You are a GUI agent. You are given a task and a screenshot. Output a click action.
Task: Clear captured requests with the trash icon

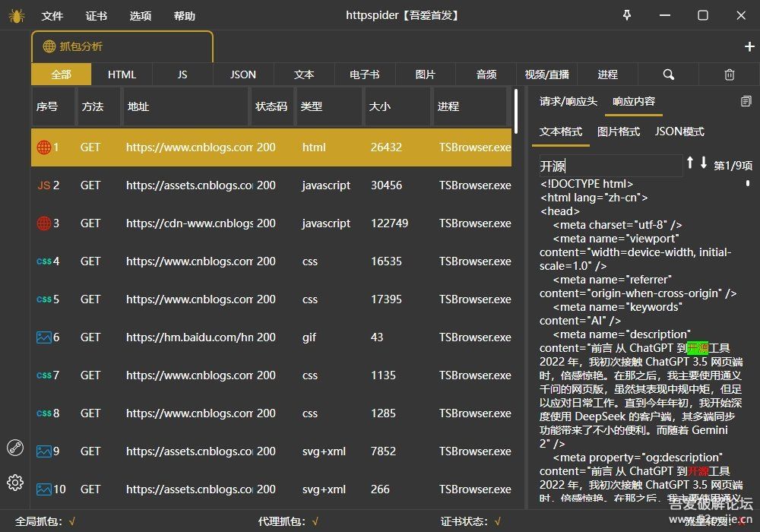click(x=729, y=74)
